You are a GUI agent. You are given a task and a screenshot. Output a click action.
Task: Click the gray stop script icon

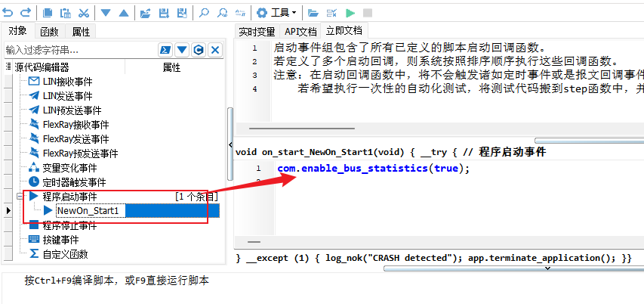[x=368, y=13]
